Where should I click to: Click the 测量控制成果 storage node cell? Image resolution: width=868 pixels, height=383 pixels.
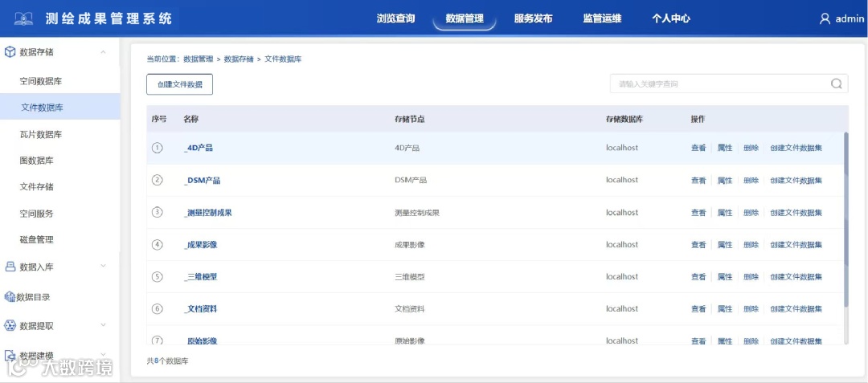coord(417,213)
